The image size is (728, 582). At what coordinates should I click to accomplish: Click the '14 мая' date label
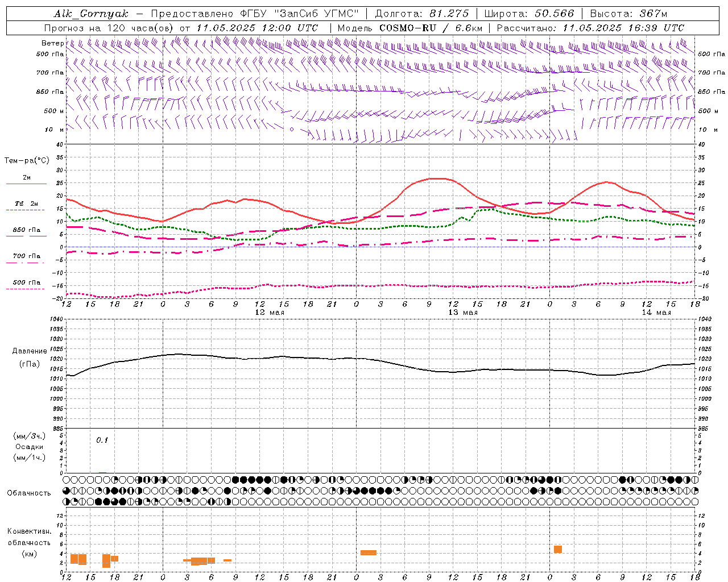[656, 313]
